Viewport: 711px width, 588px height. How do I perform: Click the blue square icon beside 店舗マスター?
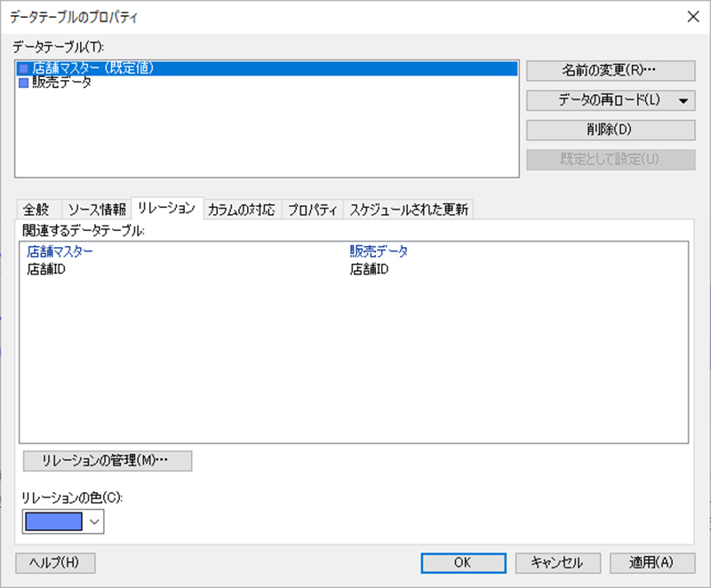pos(24,69)
